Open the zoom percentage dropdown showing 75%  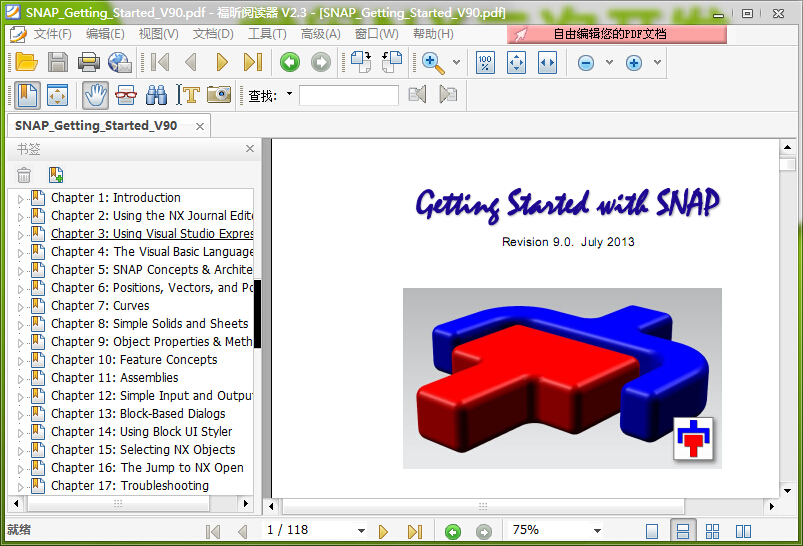pyautogui.click(x=597, y=531)
